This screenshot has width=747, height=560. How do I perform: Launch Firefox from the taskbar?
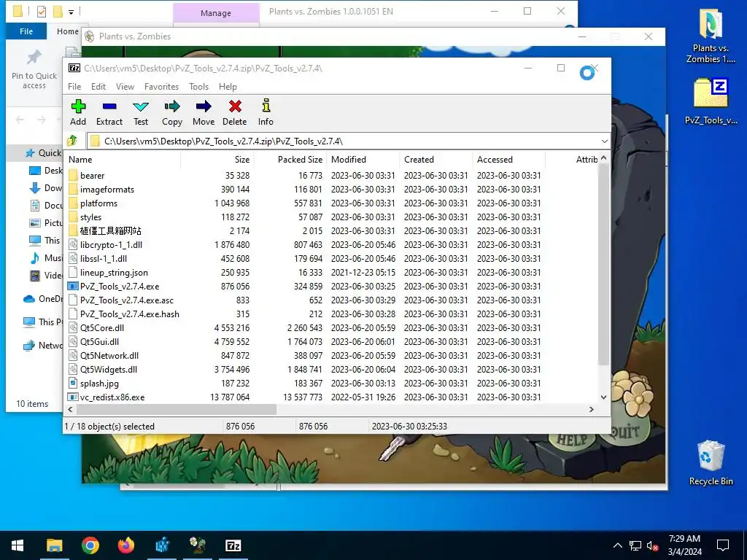(126, 545)
